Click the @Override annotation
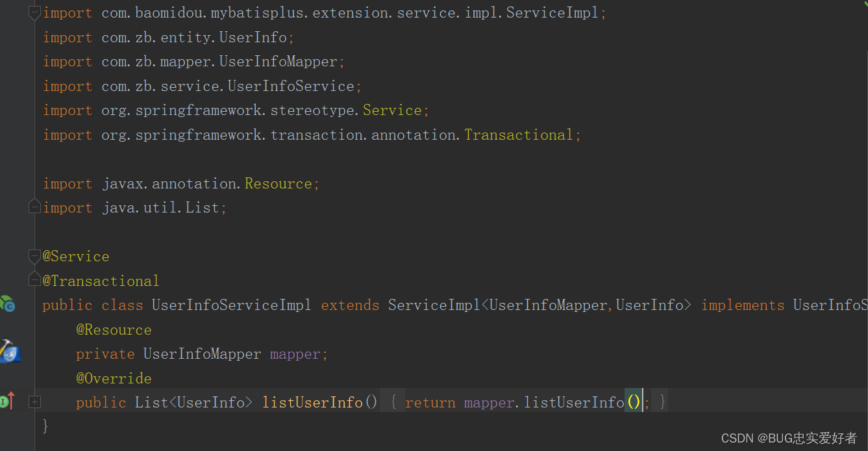Image resolution: width=868 pixels, height=451 pixels. (x=114, y=378)
